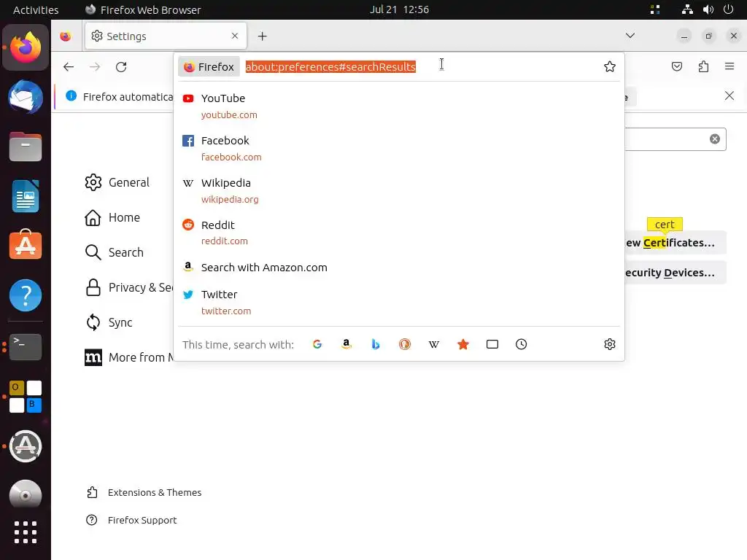Open Firefox View pinned tab

click(66, 36)
